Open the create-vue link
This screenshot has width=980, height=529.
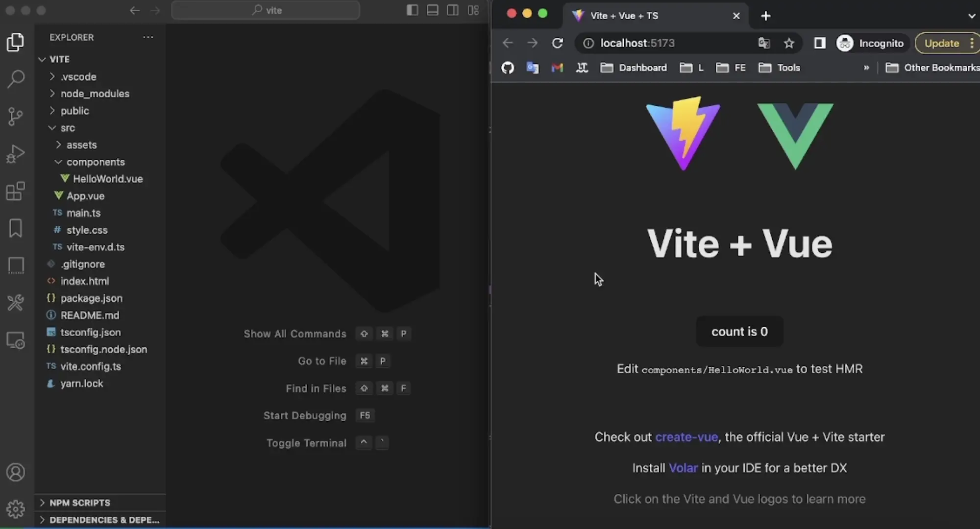(x=686, y=437)
